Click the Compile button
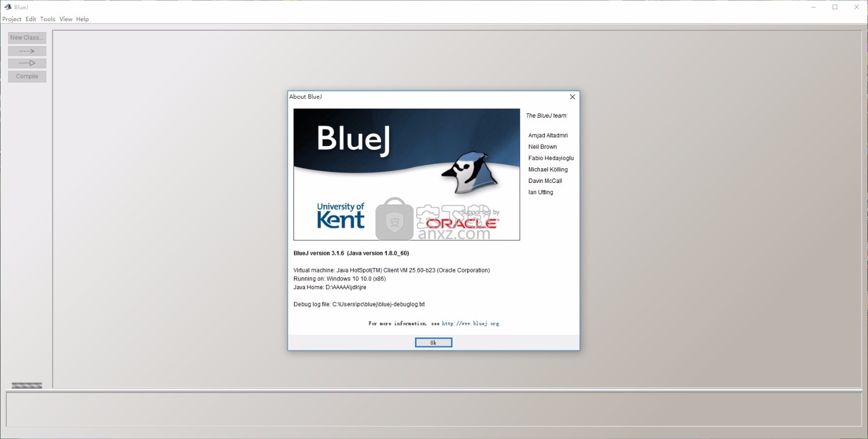 pyautogui.click(x=27, y=77)
